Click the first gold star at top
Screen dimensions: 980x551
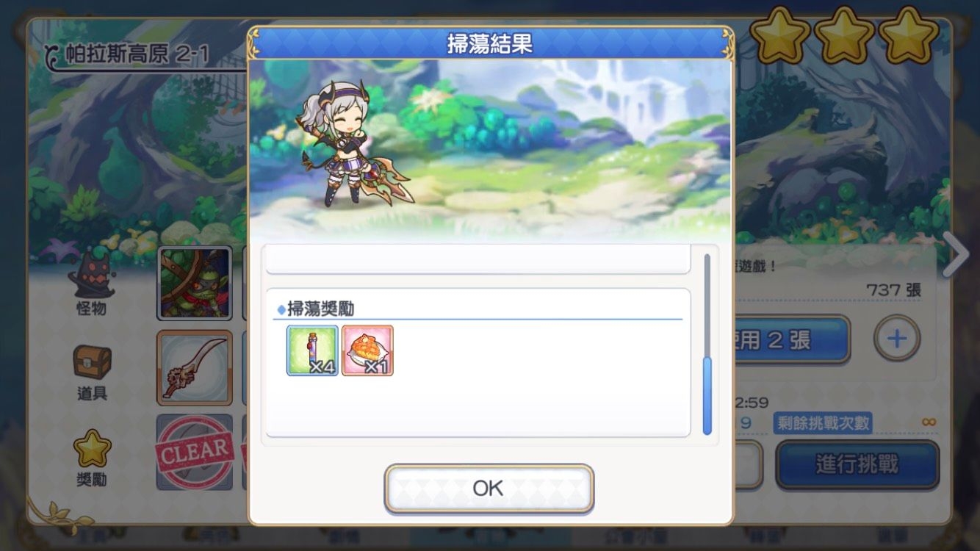pyautogui.click(x=780, y=36)
